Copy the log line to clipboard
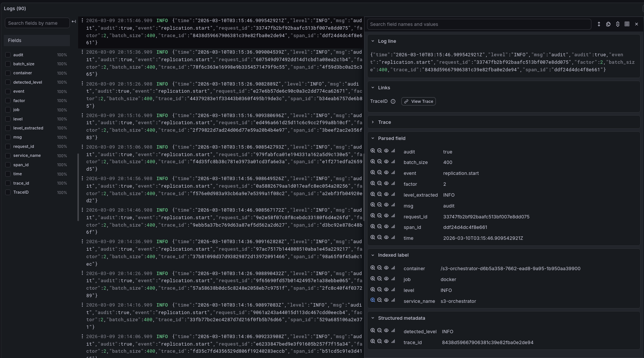 click(x=608, y=24)
